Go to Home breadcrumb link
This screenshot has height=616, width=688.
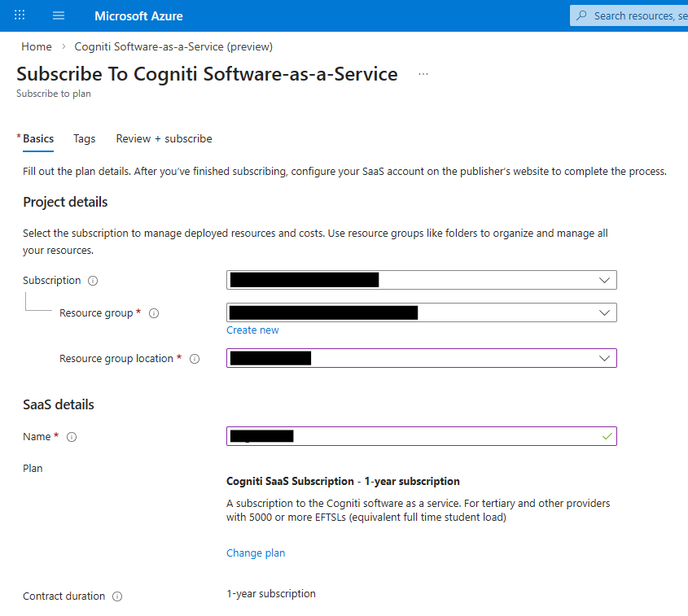(x=37, y=46)
